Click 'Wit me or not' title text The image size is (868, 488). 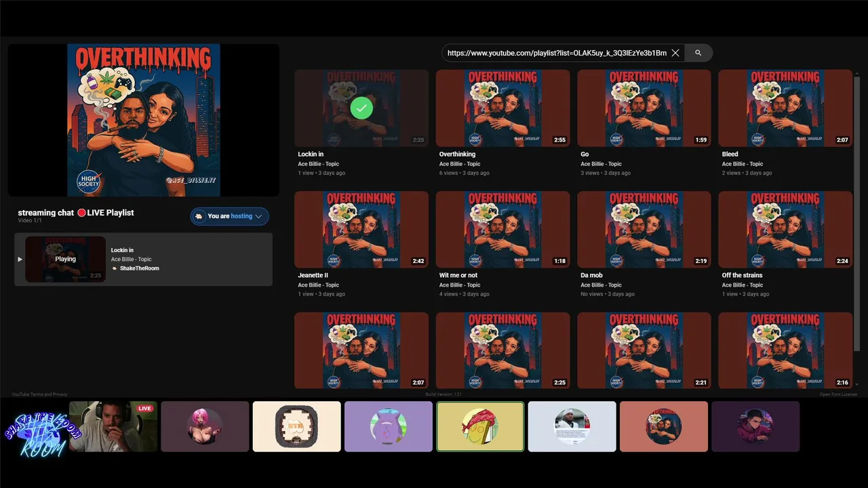[x=458, y=276]
